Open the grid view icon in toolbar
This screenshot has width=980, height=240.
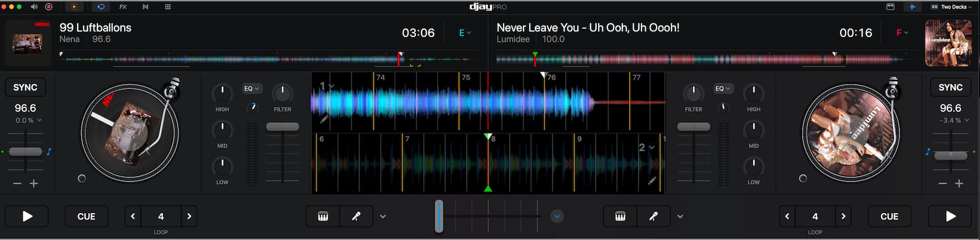[x=168, y=7]
